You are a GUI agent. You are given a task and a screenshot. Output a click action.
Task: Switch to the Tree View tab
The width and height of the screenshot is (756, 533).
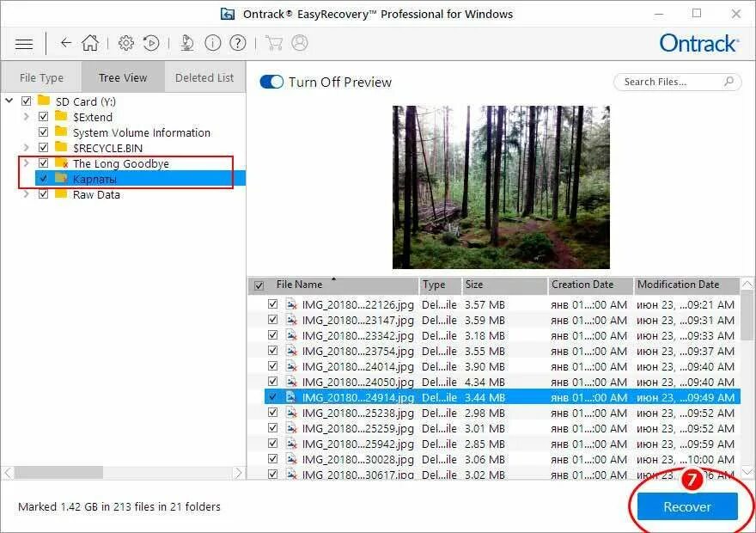pos(123,77)
